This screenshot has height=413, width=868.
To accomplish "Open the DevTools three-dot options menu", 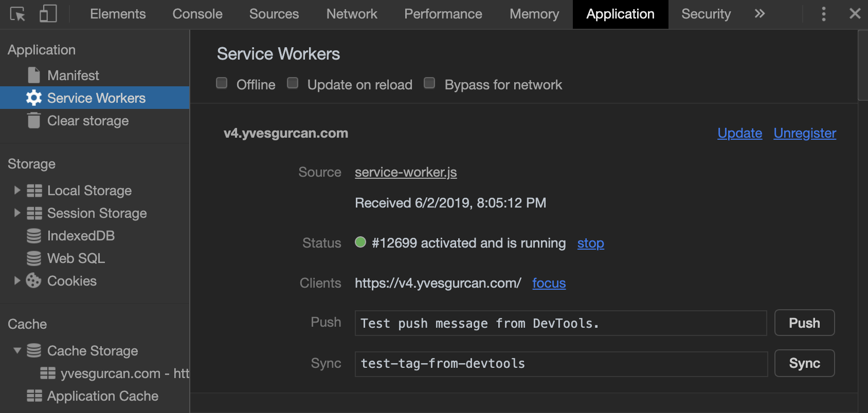I will tap(824, 14).
